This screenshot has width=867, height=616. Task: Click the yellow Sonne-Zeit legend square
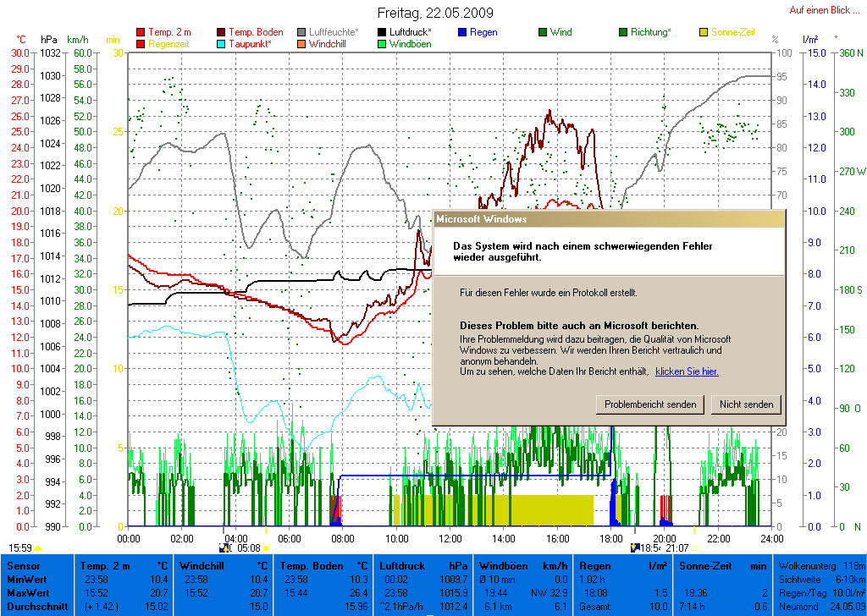pyautogui.click(x=704, y=33)
